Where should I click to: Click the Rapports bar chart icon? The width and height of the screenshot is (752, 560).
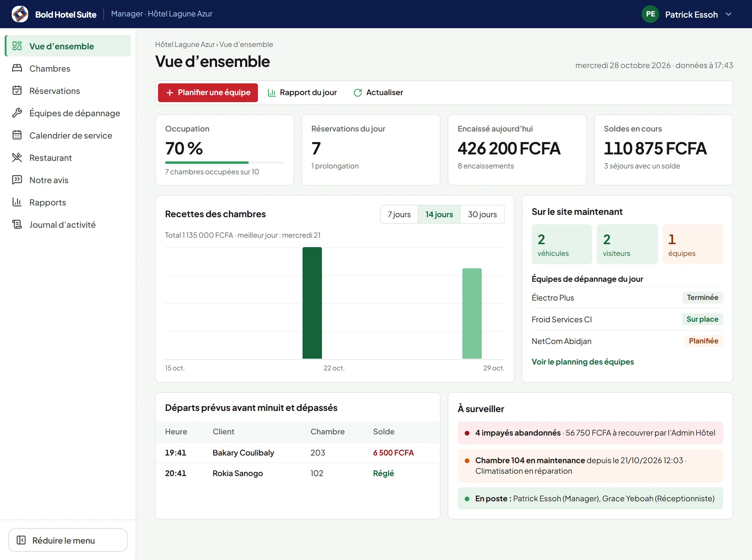pos(17,202)
